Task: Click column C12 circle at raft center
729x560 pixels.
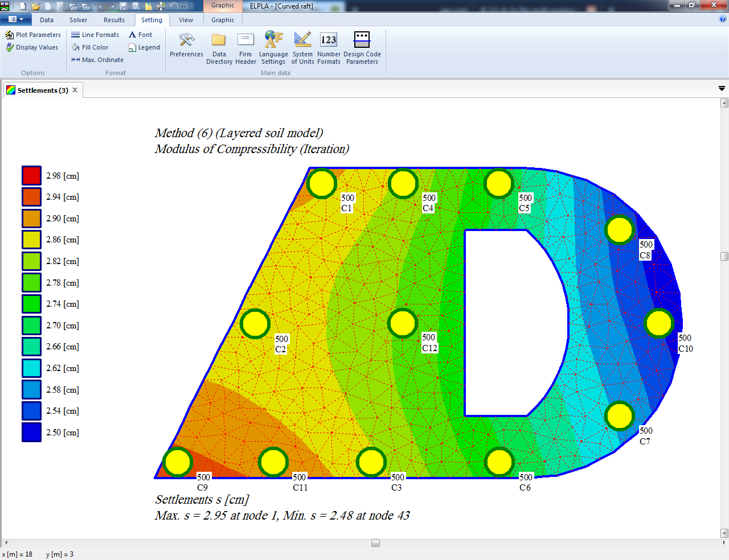Action: [x=403, y=323]
